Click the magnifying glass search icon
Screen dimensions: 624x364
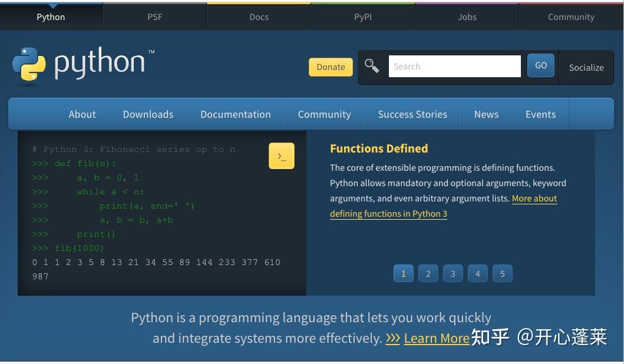pos(372,66)
